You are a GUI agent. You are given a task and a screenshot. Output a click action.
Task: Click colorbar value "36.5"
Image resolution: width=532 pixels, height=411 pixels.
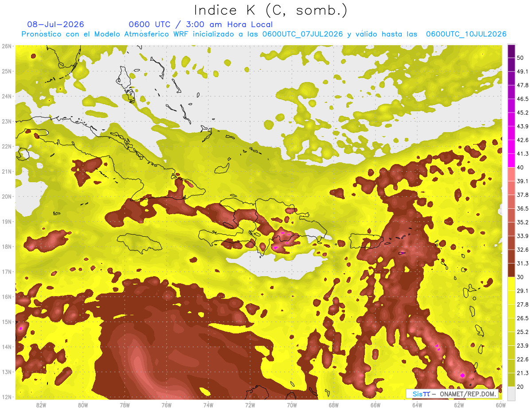[522, 208]
